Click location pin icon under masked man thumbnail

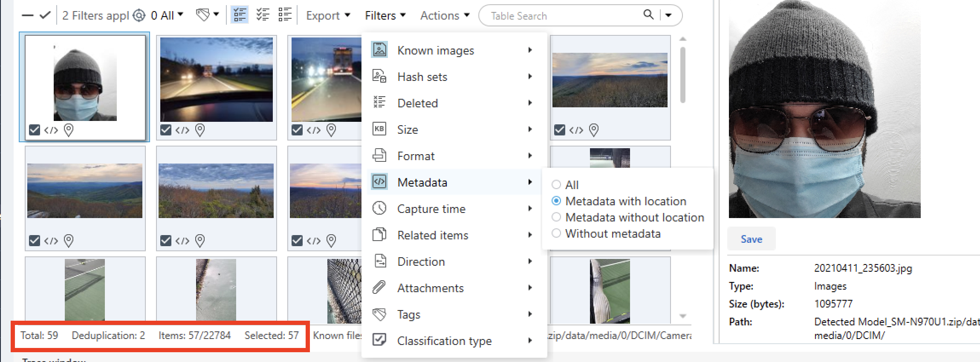click(x=69, y=130)
